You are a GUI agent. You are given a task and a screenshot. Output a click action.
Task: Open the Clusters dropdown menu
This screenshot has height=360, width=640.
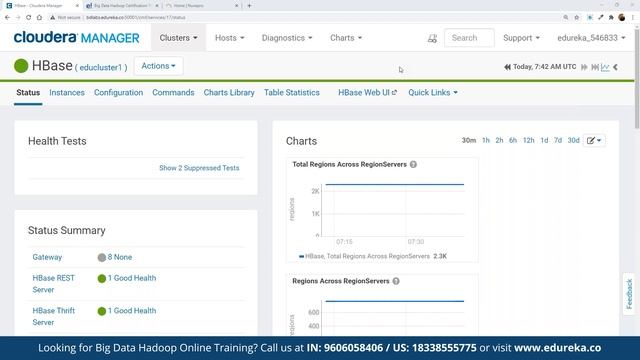pos(178,38)
